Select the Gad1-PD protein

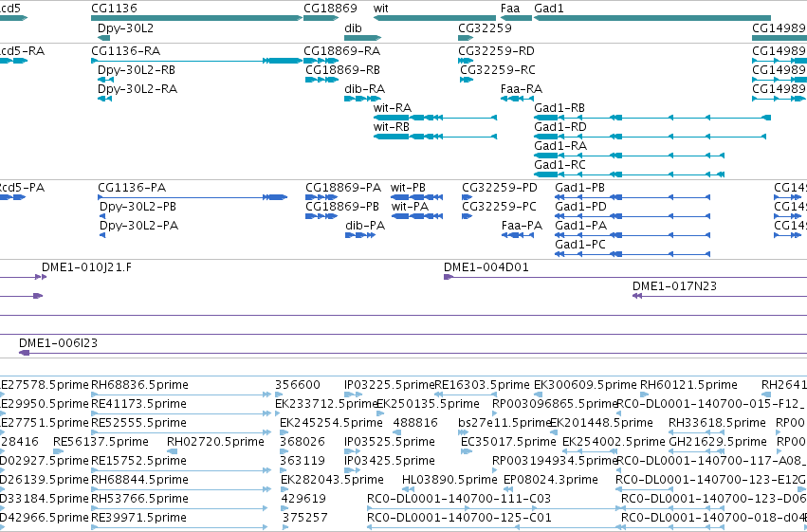[x=633, y=216]
